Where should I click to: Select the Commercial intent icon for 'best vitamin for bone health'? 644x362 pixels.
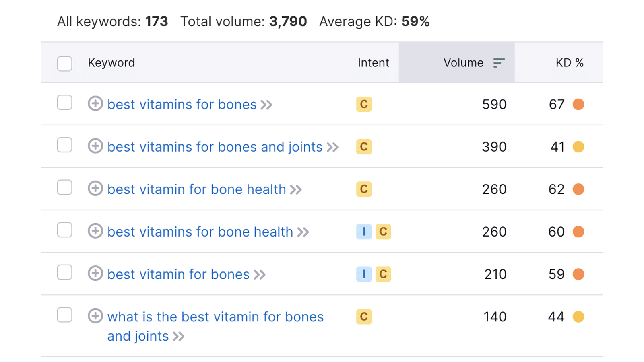click(363, 189)
